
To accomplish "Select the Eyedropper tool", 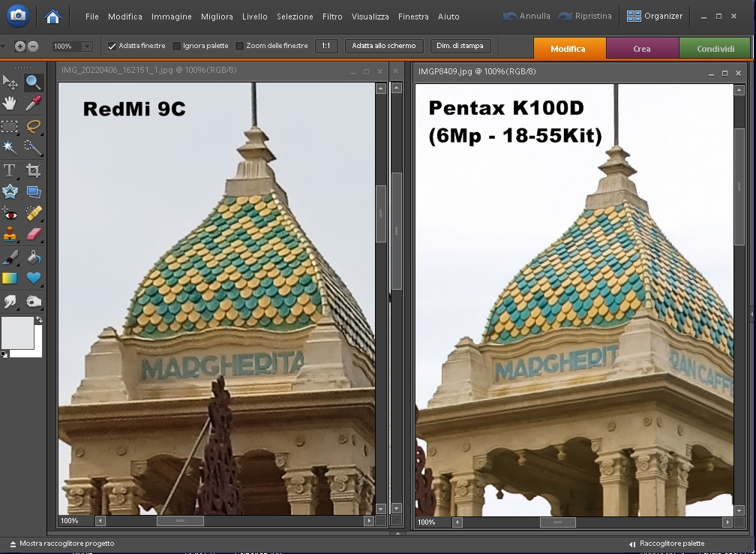I will tap(33, 104).
